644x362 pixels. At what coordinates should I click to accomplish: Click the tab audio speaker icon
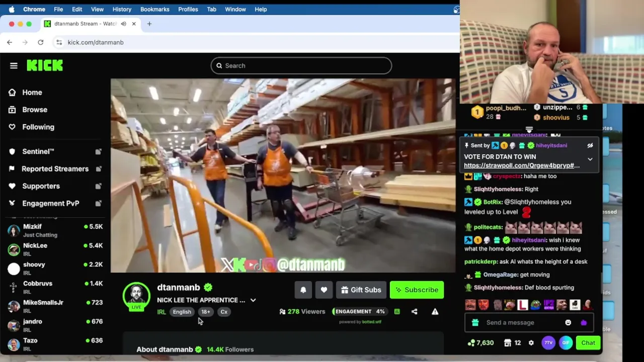click(123, 24)
